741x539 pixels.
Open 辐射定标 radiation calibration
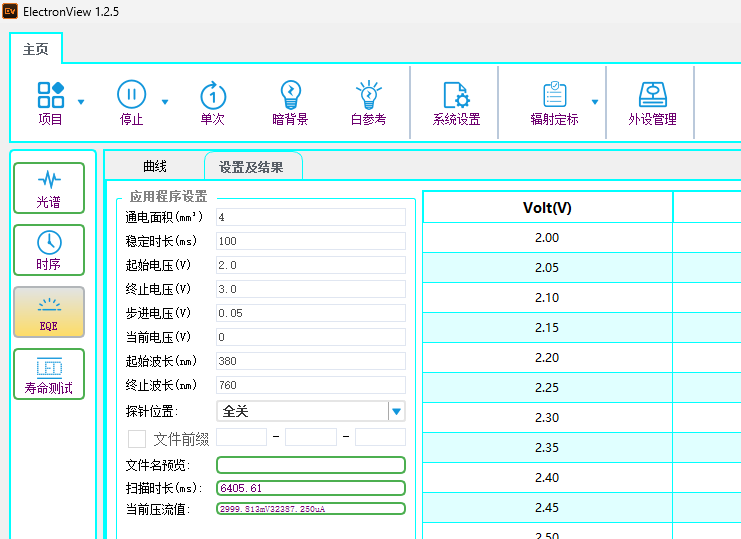tap(554, 103)
